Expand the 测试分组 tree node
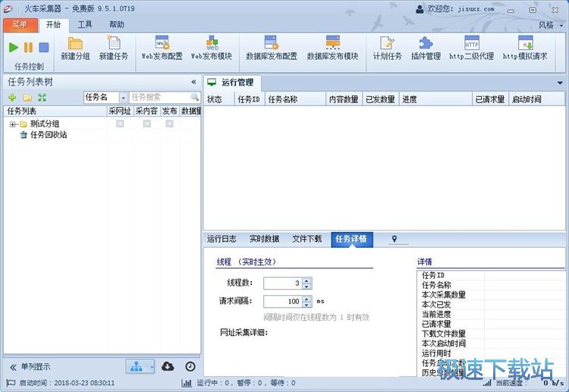Image resolution: width=569 pixels, height=392 pixels. click(x=13, y=124)
